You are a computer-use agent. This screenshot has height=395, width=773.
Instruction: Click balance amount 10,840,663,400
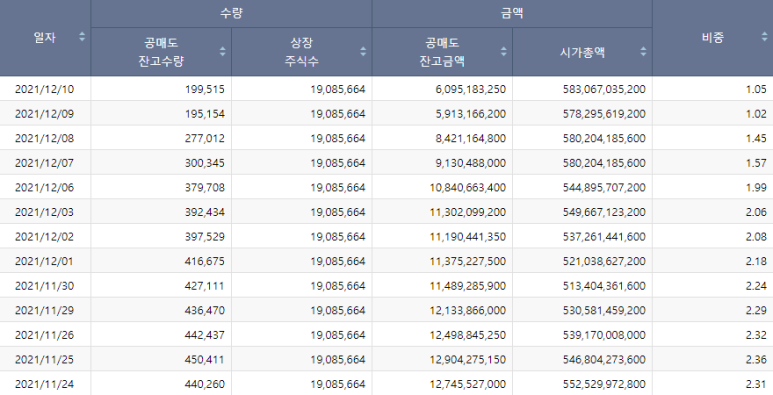(467, 188)
